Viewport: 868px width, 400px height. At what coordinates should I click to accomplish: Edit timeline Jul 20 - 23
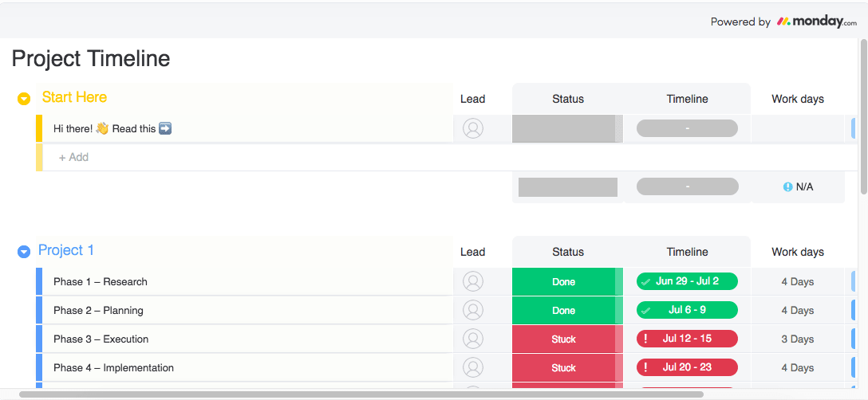[687, 367]
